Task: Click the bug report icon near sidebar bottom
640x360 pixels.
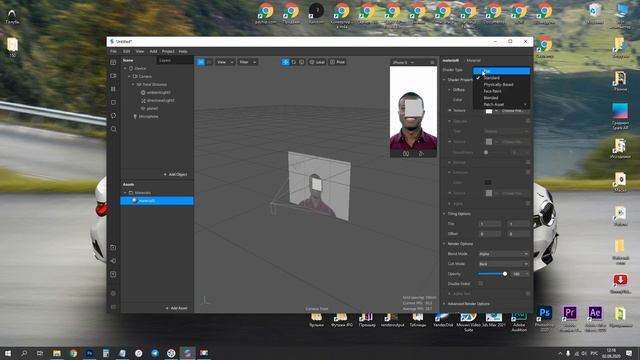Action: [x=113, y=293]
